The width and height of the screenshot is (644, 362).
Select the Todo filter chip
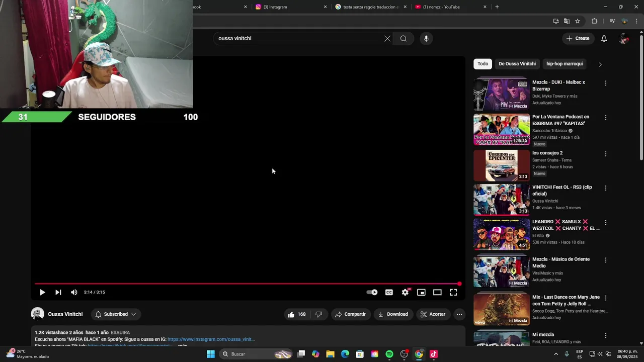point(482,64)
